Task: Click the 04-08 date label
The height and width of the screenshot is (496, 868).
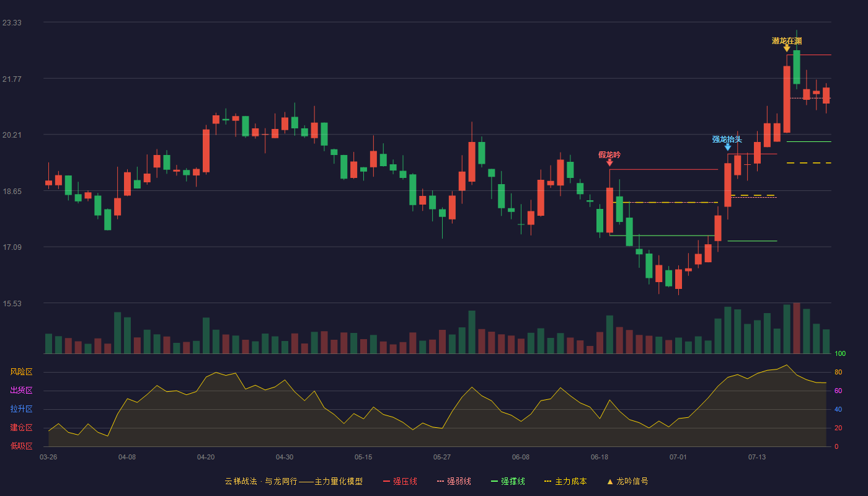Action: (127, 457)
